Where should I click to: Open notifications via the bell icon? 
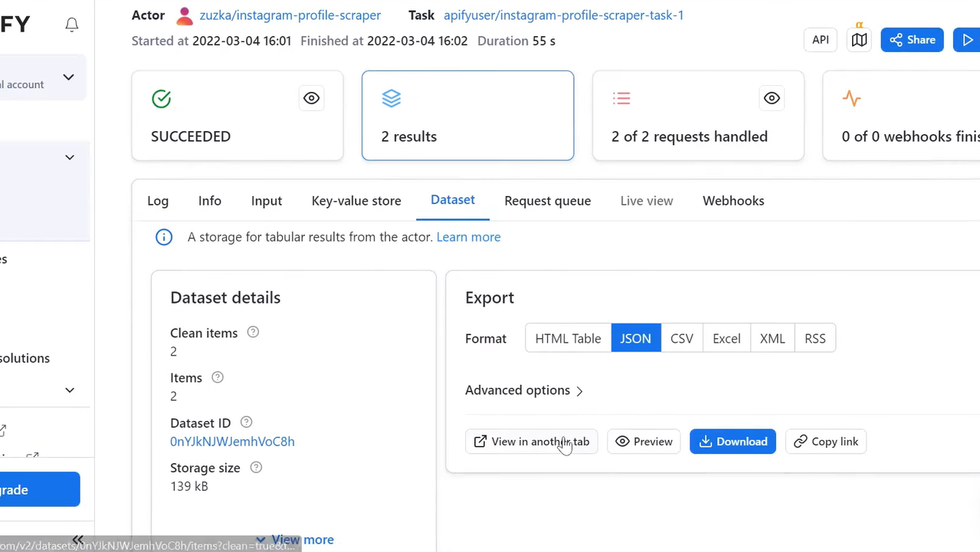[71, 24]
